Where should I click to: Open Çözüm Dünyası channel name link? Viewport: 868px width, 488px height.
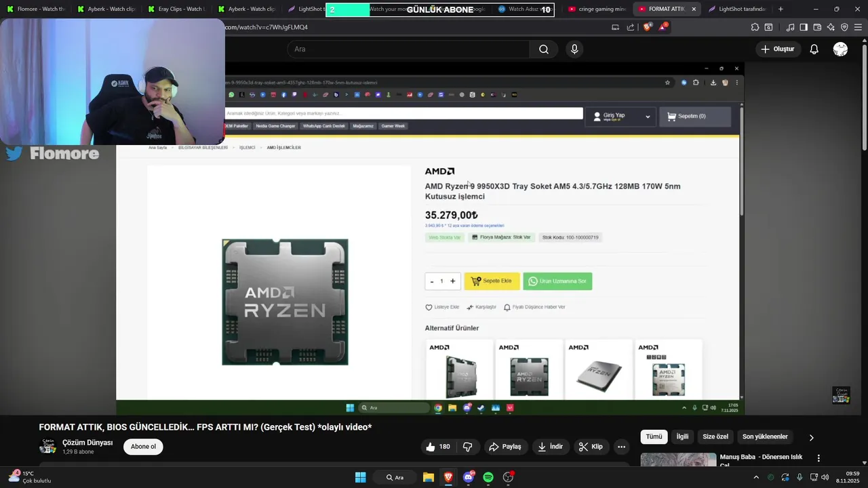click(87, 443)
